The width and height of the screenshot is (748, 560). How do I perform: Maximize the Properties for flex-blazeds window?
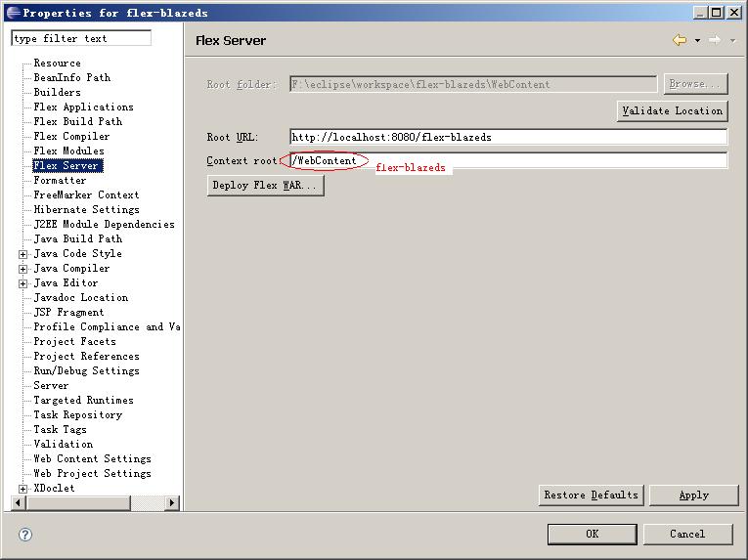717,13
